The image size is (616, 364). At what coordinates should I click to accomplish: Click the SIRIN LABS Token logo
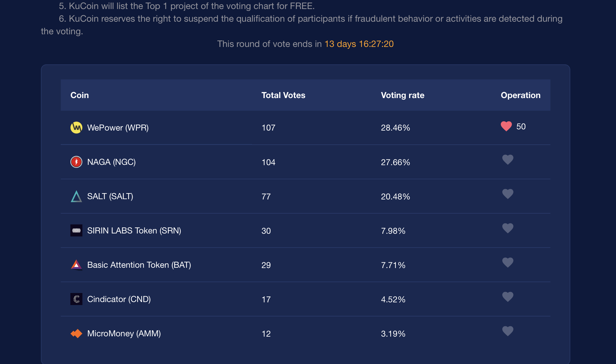click(x=76, y=230)
